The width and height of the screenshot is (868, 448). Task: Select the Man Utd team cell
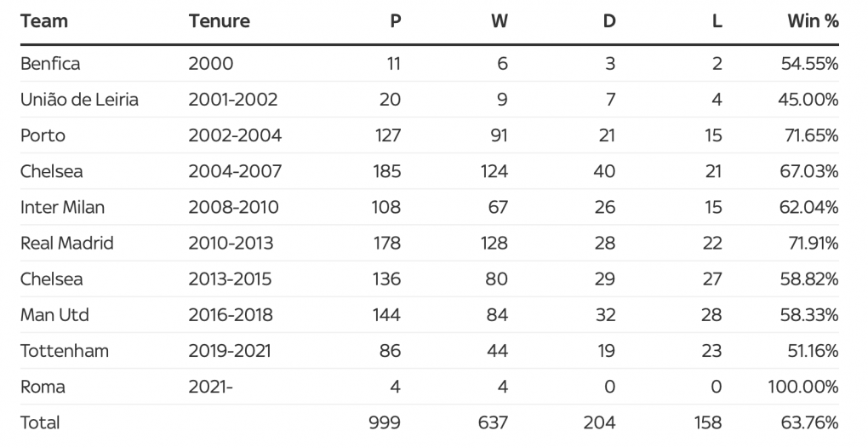[x=54, y=314]
